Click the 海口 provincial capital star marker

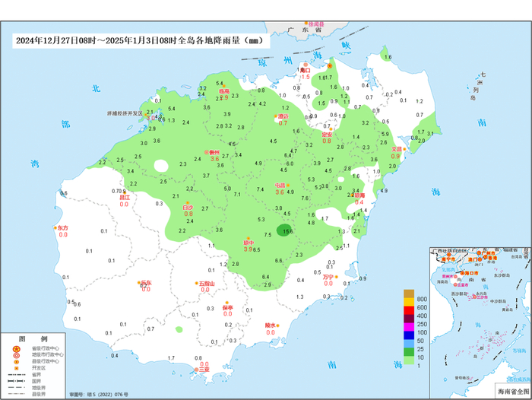(x=329, y=66)
